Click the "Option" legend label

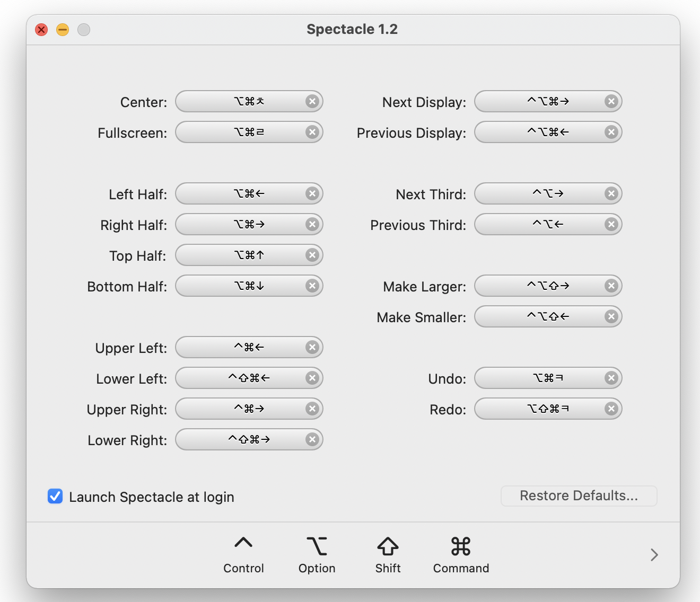click(x=317, y=568)
